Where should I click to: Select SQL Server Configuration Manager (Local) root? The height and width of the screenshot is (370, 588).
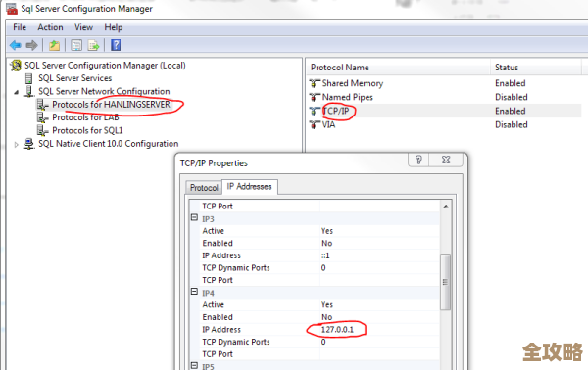pyautogui.click(x=105, y=66)
